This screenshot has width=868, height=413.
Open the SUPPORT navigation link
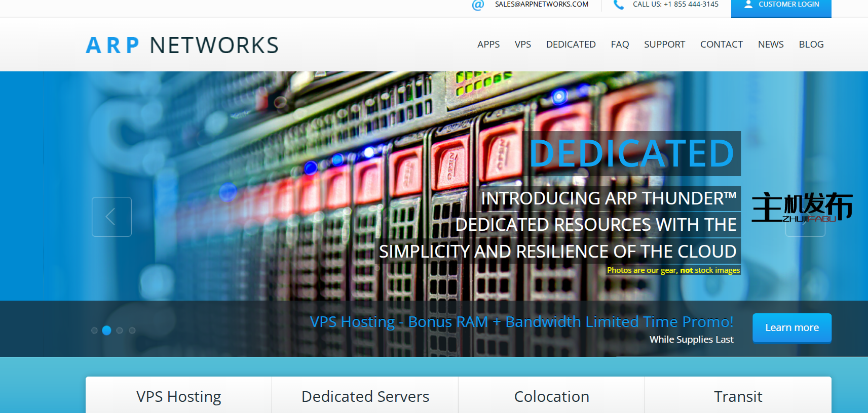pos(664,45)
